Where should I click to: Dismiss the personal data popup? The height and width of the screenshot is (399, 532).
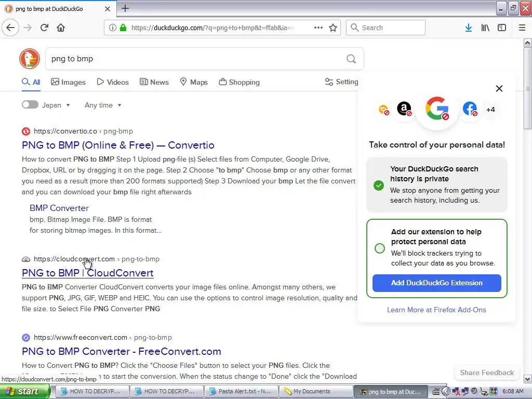(x=499, y=88)
